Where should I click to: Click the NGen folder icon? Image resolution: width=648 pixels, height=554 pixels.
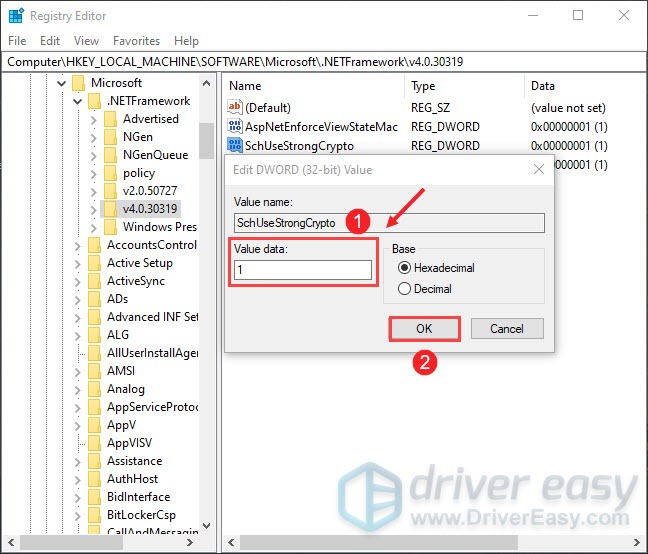[110, 137]
